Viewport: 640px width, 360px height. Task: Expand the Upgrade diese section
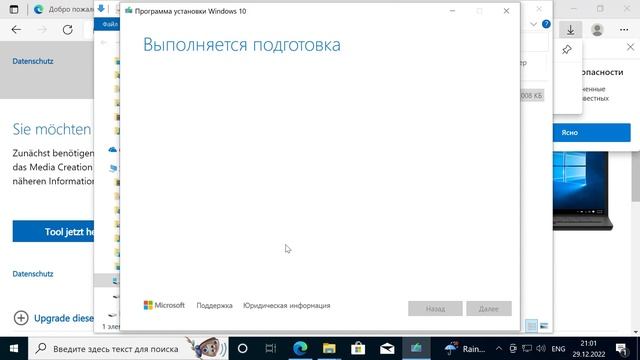click(53, 318)
